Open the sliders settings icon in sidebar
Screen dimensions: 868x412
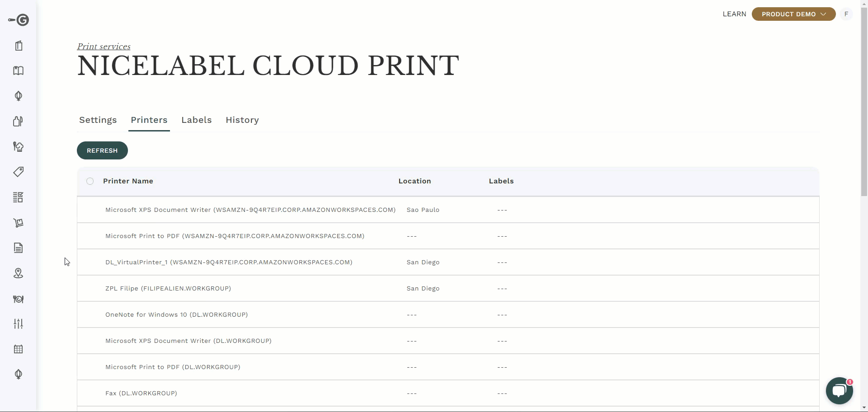19,323
